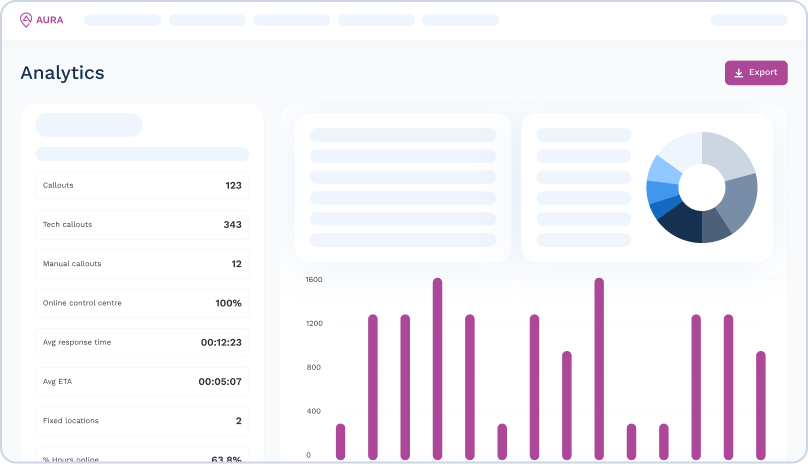This screenshot has height=464, width=808.
Task: Select the Callouts stat row
Action: pyautogui.click(x=142, y=186)
